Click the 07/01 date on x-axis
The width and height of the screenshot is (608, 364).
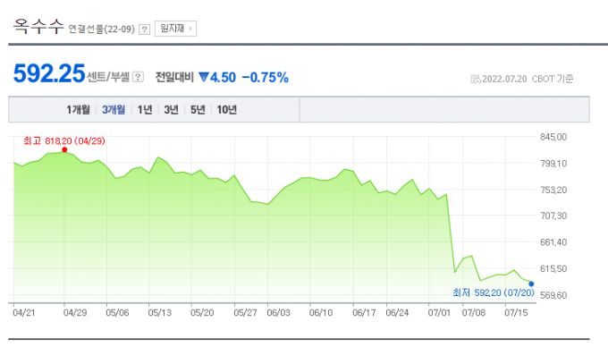[439, 313]
